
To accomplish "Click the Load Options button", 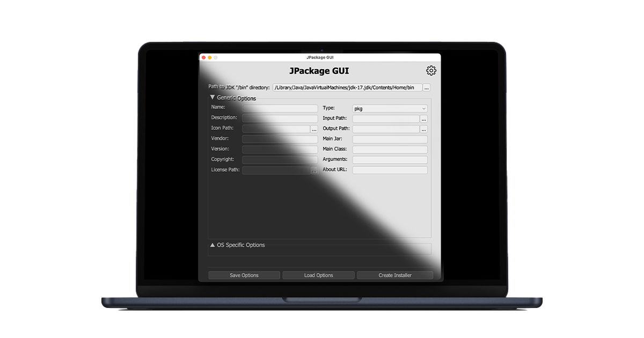I will point(319,275).
